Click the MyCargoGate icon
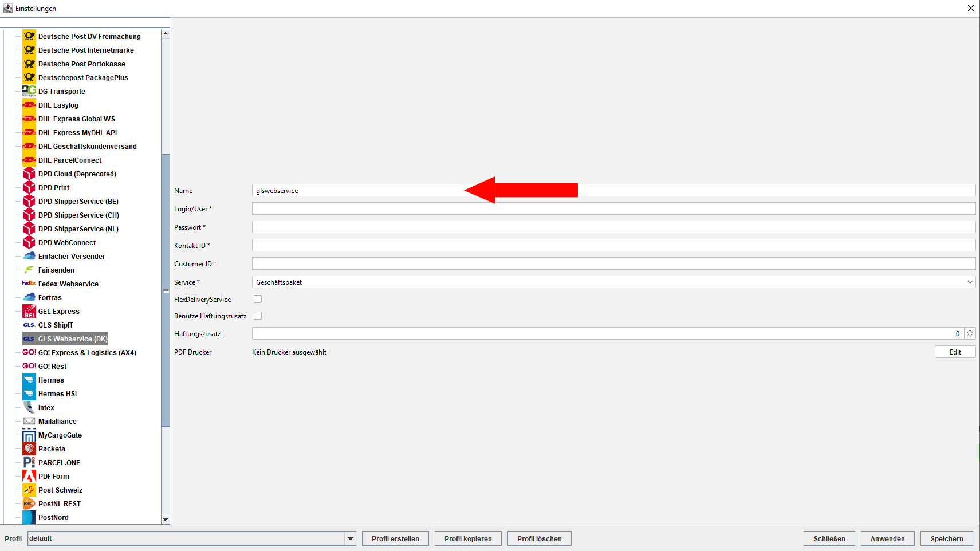This screenshot has width=980, height=551. [29, 435]
